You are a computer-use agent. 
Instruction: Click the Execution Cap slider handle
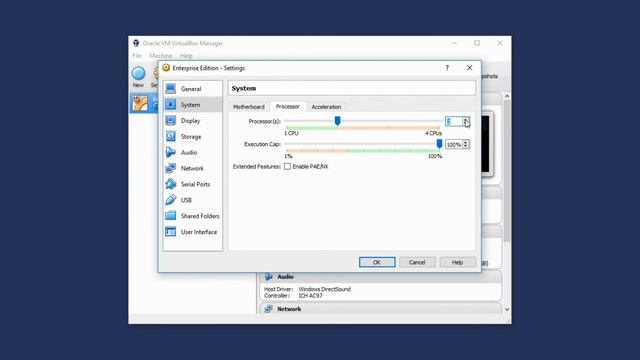point(439,144)
